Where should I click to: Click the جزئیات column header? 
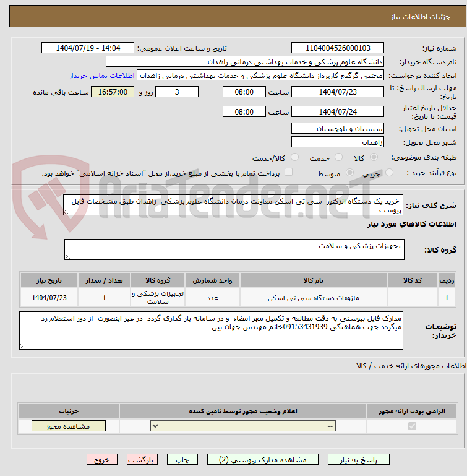[x=69, y=411]
